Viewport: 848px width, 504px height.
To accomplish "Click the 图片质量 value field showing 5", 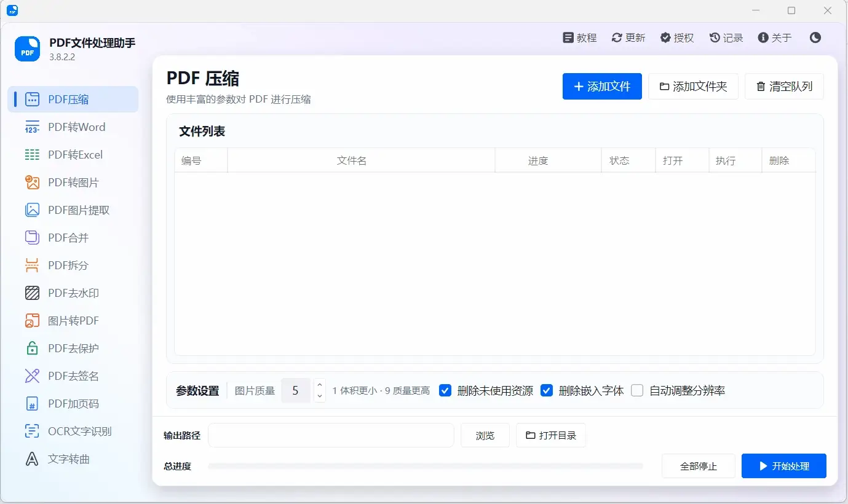I will click(x=296, y=390).
